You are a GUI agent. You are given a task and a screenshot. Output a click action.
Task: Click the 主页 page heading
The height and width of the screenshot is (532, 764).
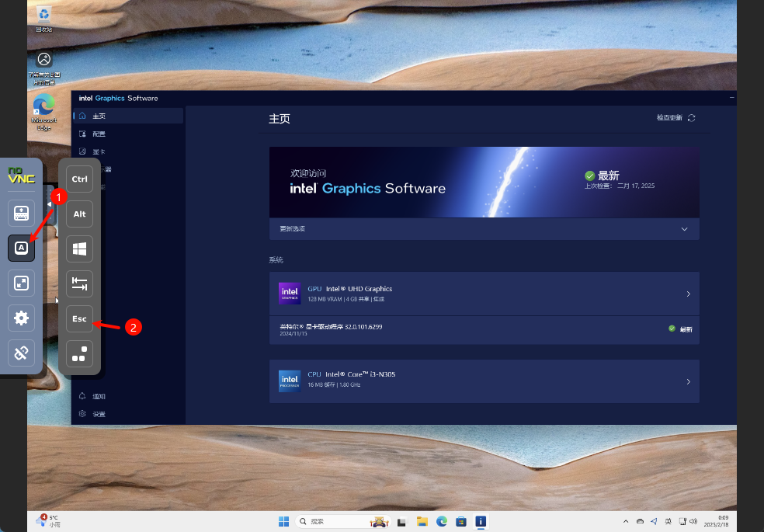pyautogui.click(x=280, y=118)
